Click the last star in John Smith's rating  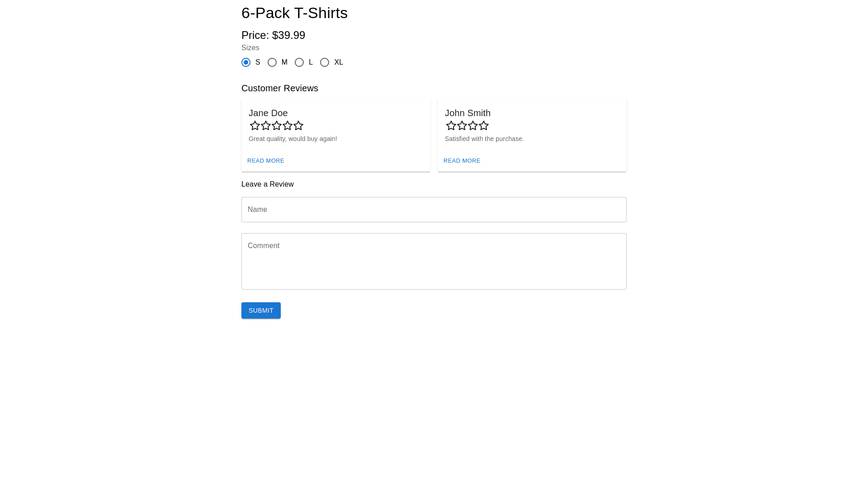coord(484,126)
